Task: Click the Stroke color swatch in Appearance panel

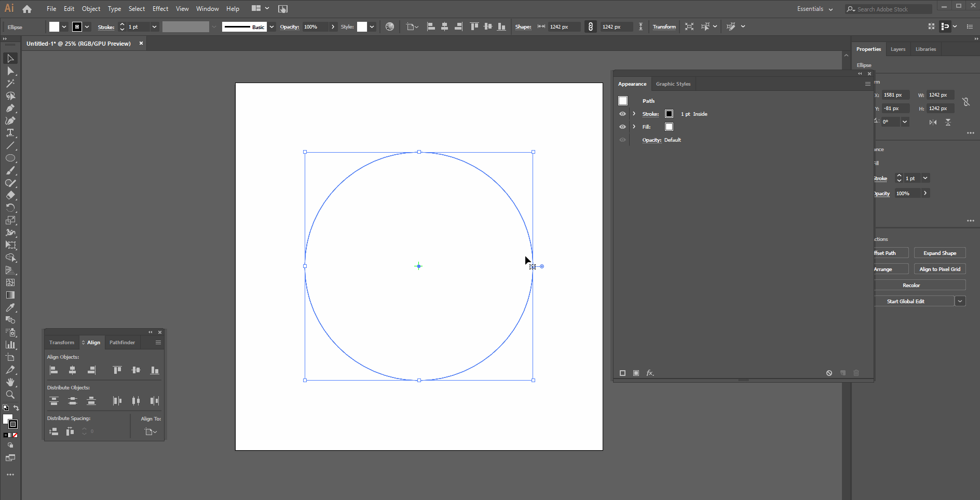Action: (x=669, y=114)
